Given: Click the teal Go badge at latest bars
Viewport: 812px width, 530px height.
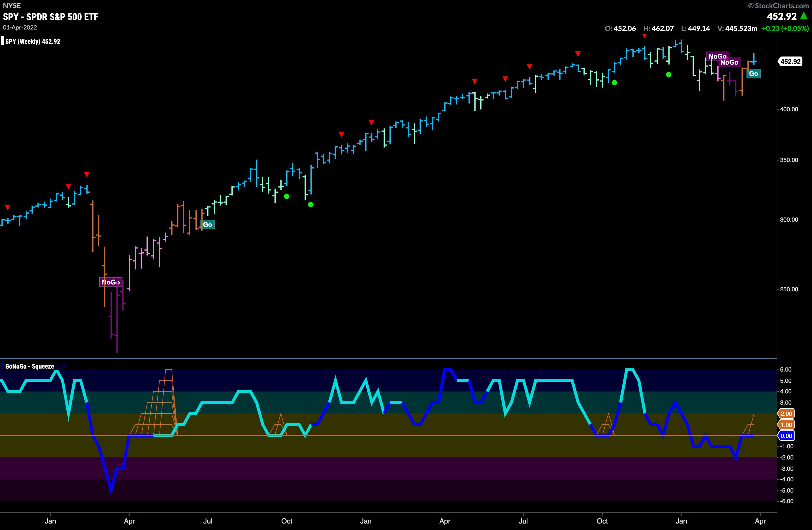Looking at the screenshot, I should tap(753, 74).
